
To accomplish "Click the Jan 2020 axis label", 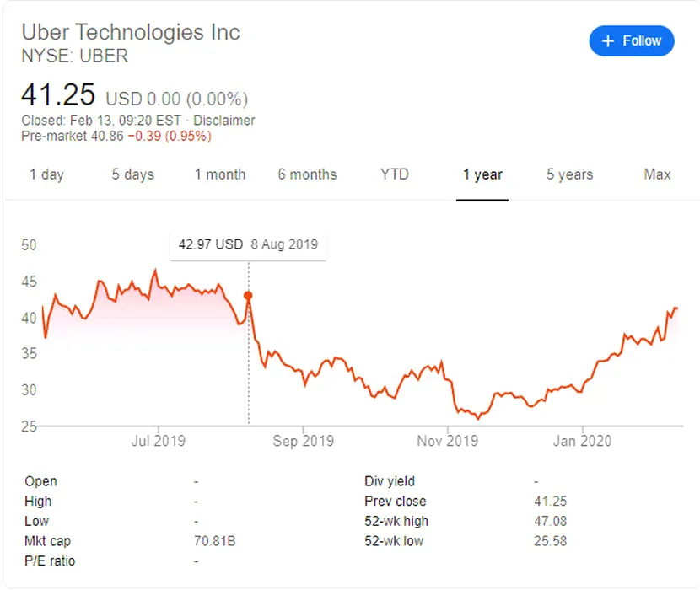I will tap(583, 441).
